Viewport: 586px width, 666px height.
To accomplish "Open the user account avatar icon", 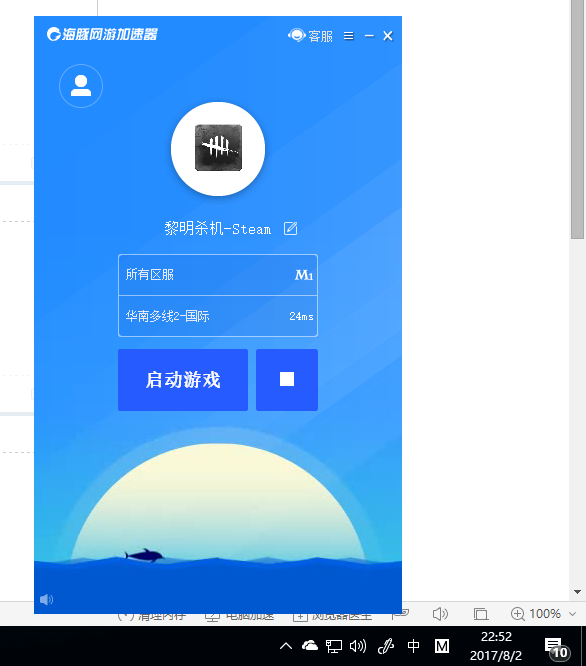I will 81,86.
